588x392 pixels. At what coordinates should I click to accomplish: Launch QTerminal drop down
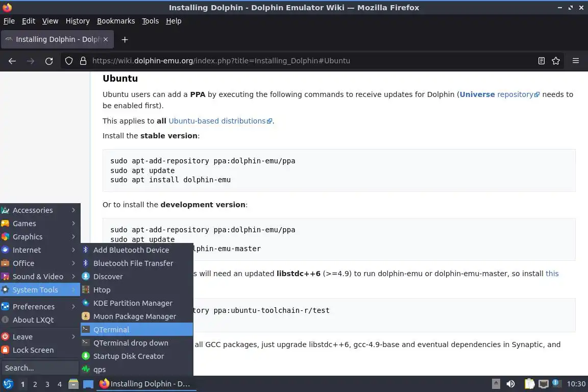coord(137,343)
